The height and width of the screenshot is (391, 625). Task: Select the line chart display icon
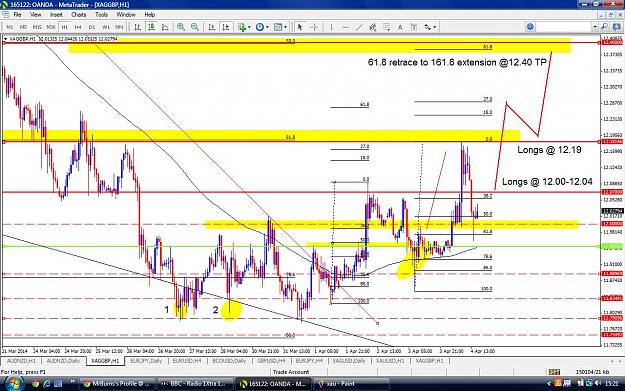tap(165, 27)
